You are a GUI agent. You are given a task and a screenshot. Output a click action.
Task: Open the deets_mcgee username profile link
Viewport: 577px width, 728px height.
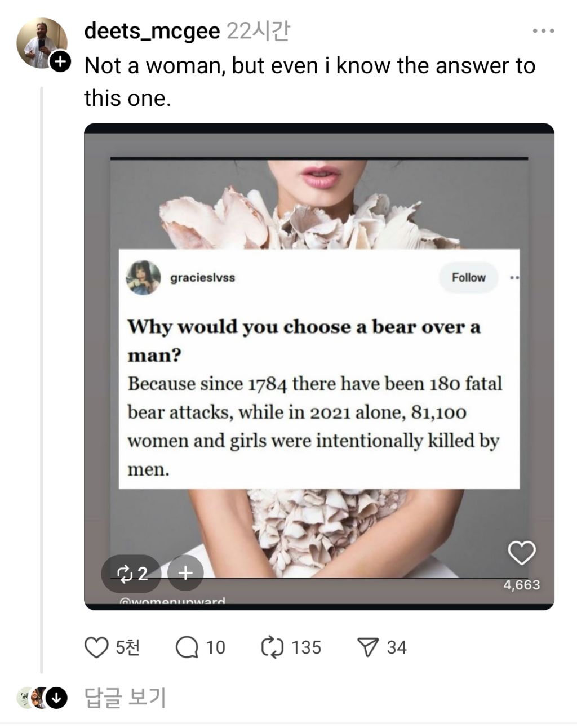pos(152,31)
